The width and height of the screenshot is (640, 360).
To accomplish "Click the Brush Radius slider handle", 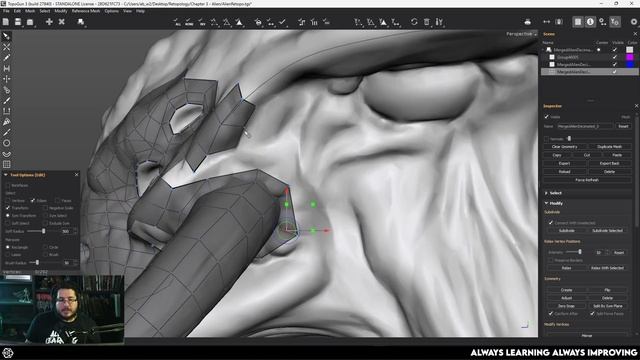I will (x=37, y=263).
